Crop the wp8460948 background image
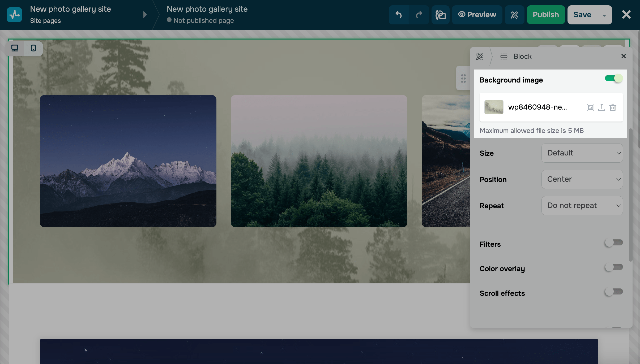640x364 pixels. [590, 107]
